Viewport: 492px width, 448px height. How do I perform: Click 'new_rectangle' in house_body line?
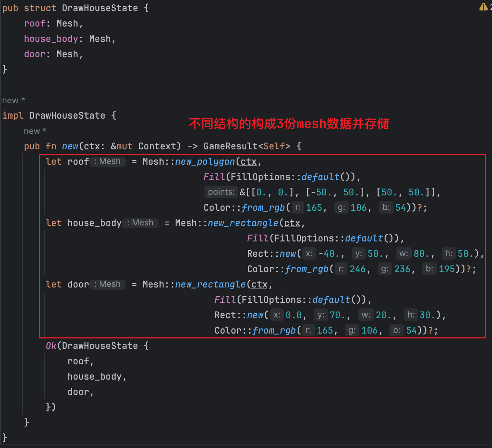[x=243, y=223]
